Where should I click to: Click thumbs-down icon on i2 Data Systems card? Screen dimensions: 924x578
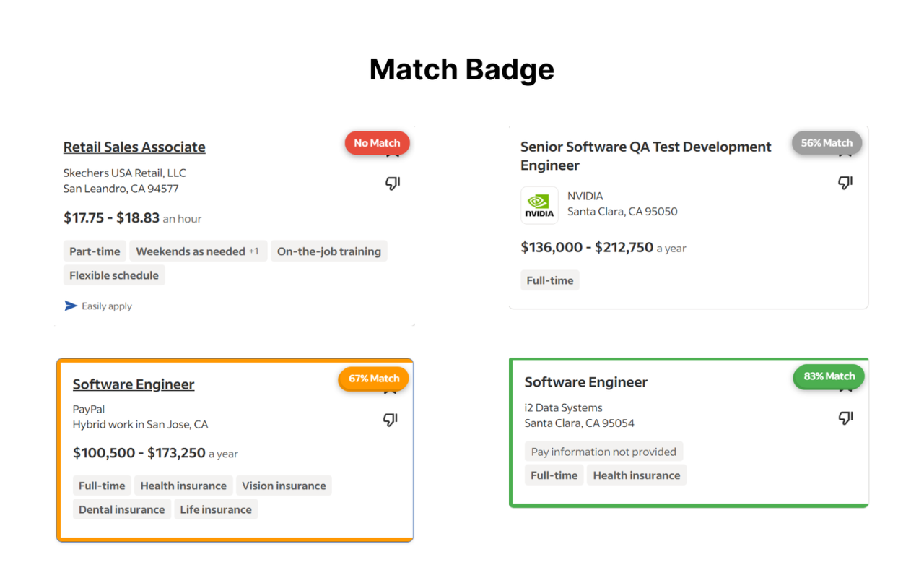845,418
